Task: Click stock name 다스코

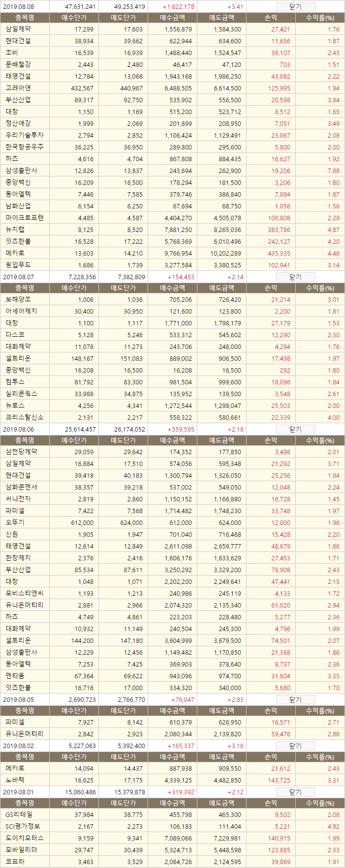Action: click(x=15, y=335)
